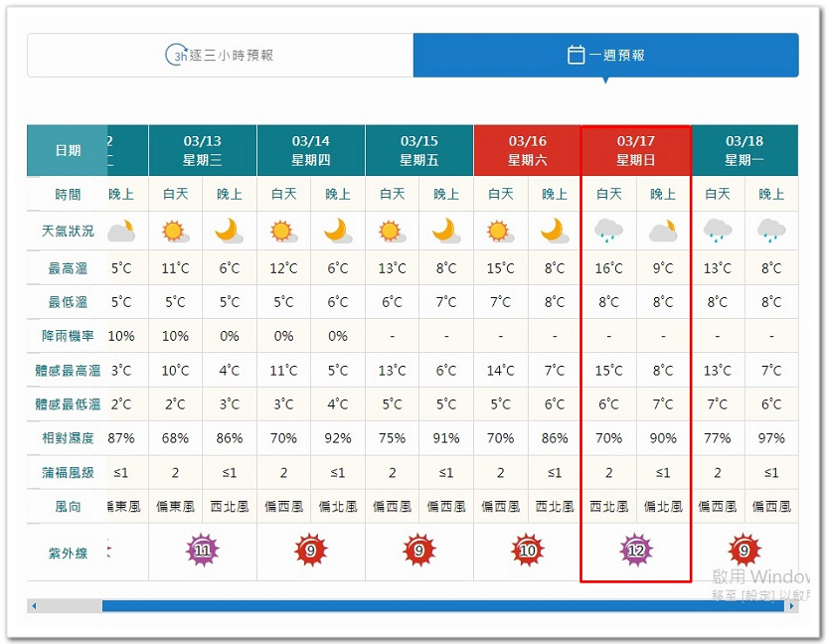This screenshot has height=644, width=826.
Task: Click the 偏北風 wind direction for 03/14 night
Action: click(338, 507)
